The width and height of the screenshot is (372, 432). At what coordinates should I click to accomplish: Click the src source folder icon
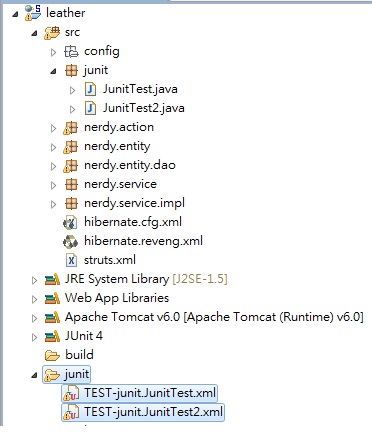point(52,32)
